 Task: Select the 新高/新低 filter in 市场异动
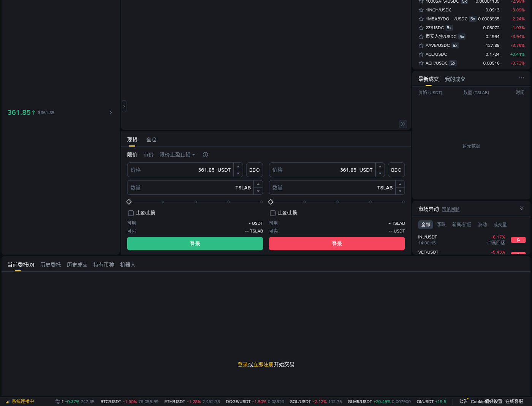pyautogui.click(x=462, y=224)
